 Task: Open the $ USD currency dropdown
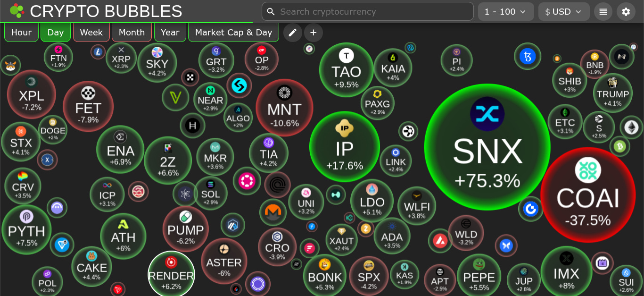(x=564, y=12)
